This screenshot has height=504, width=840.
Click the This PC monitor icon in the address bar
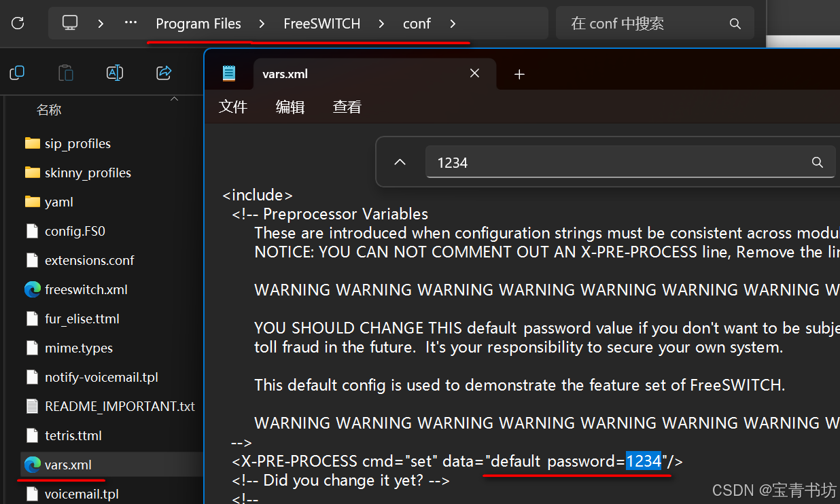[69, 23]
